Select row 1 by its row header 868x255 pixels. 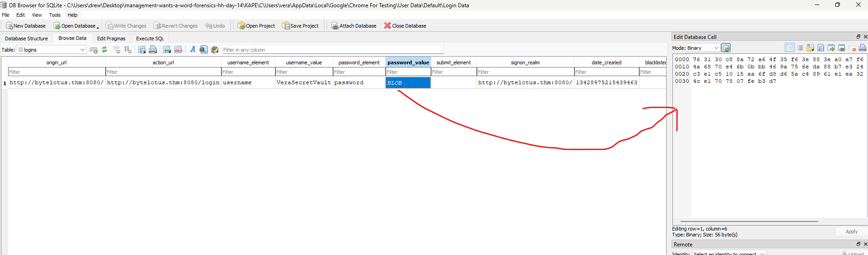pos(5,83)
